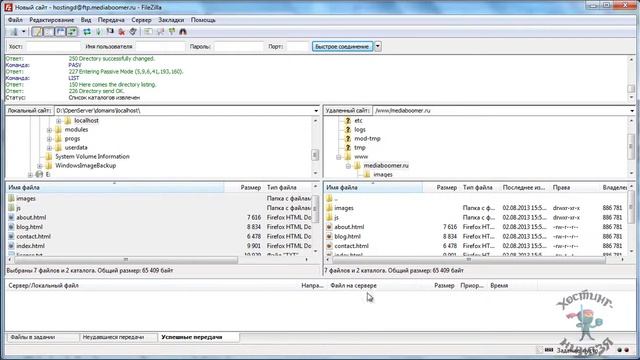640x360 pixels.
Task: Click into the Хост input field
Action: [x=53, y=47]
